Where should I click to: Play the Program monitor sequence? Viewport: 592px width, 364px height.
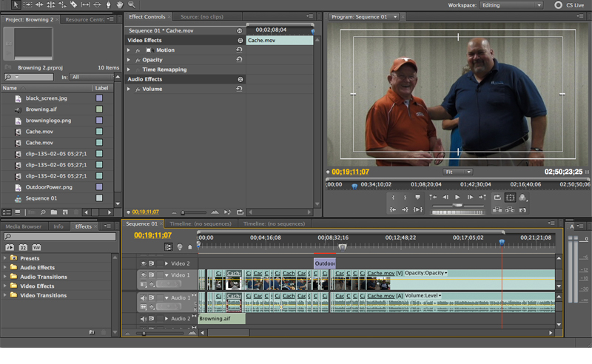click(x=457, y=197)
